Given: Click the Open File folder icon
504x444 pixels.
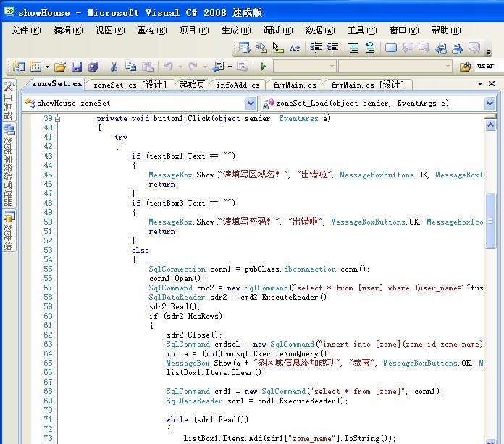Looking at the screenshot, I should click(60, 67).
